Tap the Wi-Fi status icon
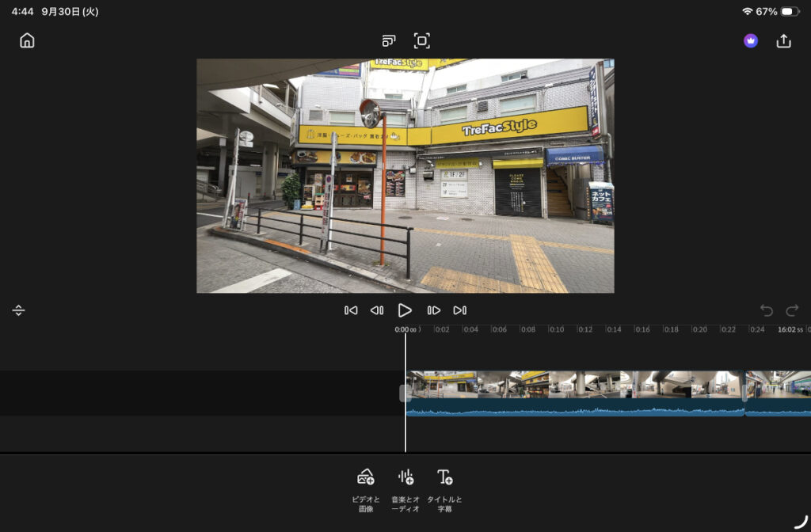The width and height of the screenshot is (811, 532). tap(748, 11)
